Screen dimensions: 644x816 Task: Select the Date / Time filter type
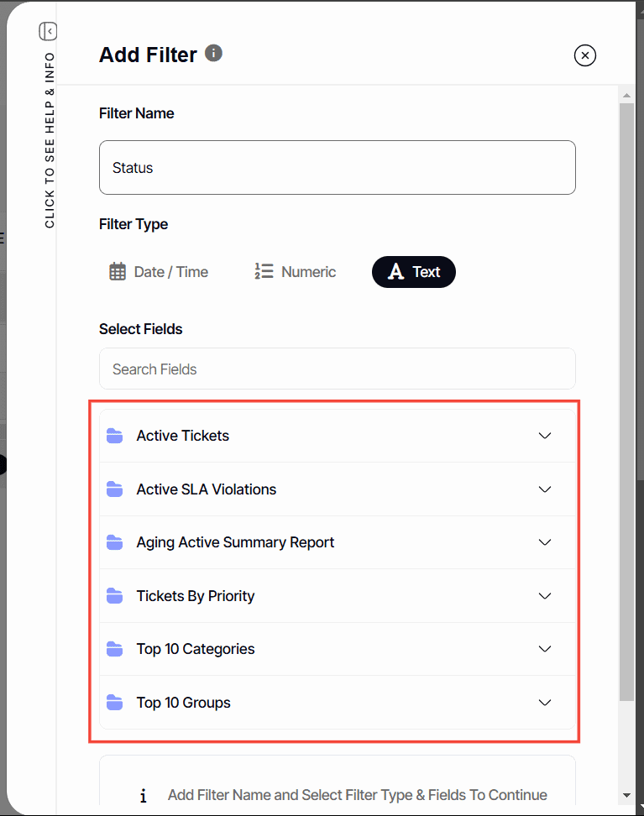[159, 272]
